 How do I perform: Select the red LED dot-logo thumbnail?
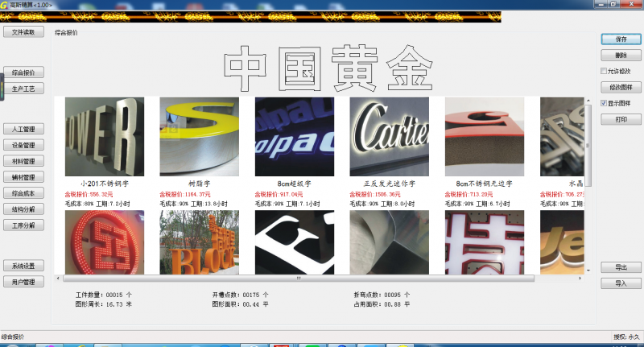click(105, 242)
